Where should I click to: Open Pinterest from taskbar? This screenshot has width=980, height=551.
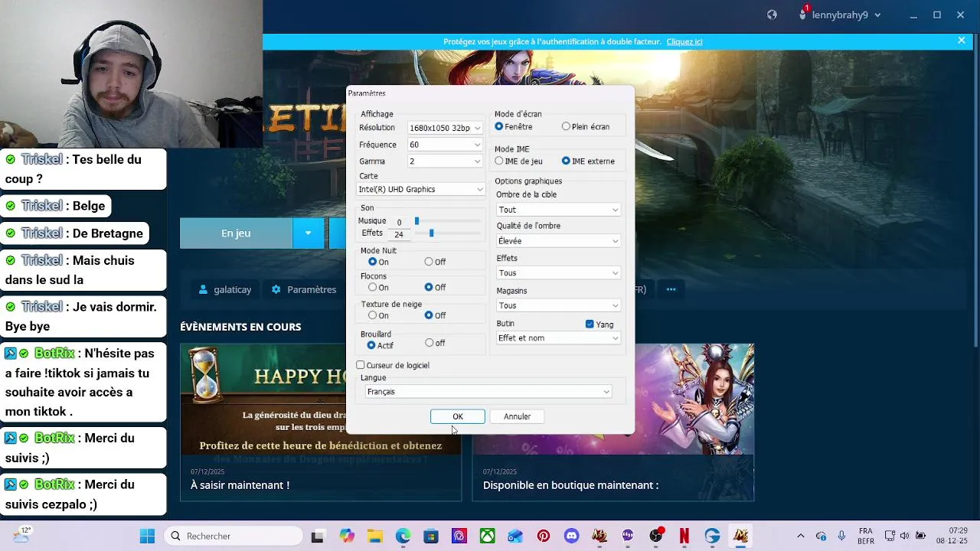tap(543, 536)
